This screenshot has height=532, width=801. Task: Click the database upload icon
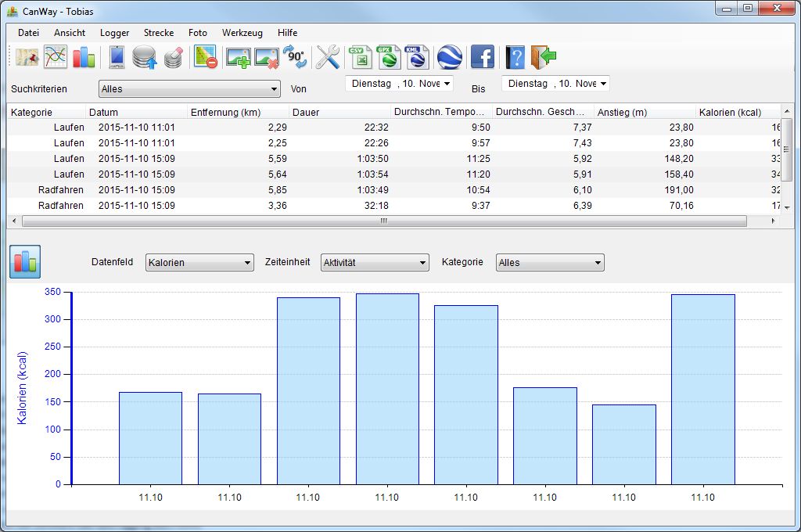pyautogui.click(x=145, y=57)
